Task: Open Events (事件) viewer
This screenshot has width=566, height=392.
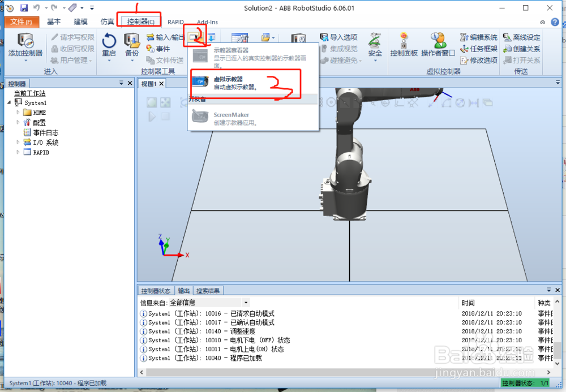Action: [x=158, y=49]
